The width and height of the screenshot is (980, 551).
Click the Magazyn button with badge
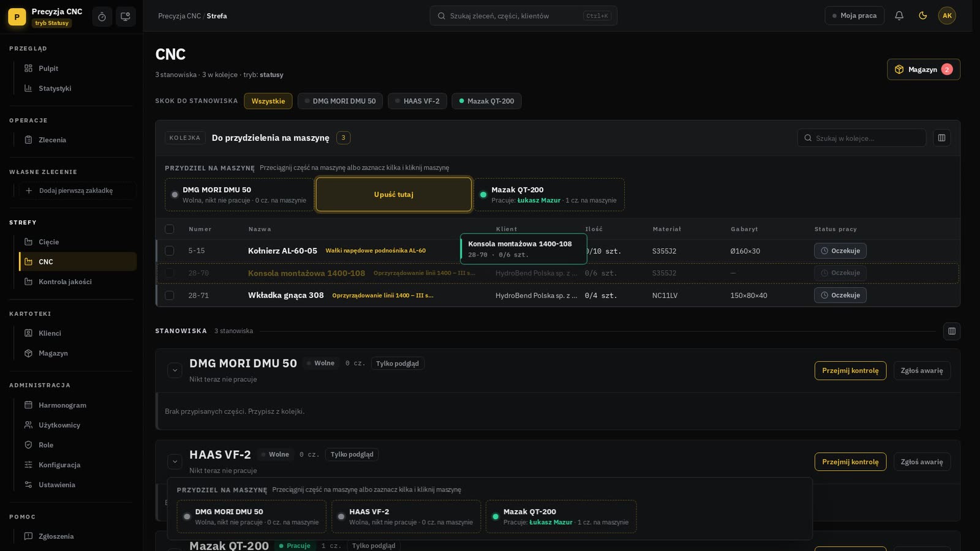click(x=924, y=69)
